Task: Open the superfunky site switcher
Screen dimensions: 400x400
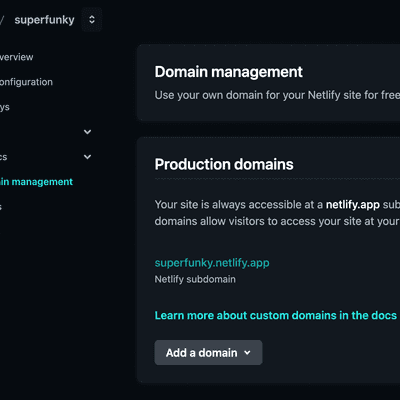Action: [92, 20]
